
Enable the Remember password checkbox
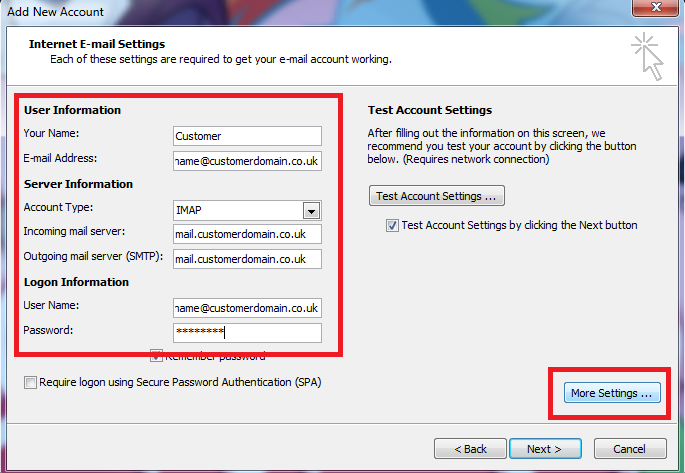[x=157, y=355]
